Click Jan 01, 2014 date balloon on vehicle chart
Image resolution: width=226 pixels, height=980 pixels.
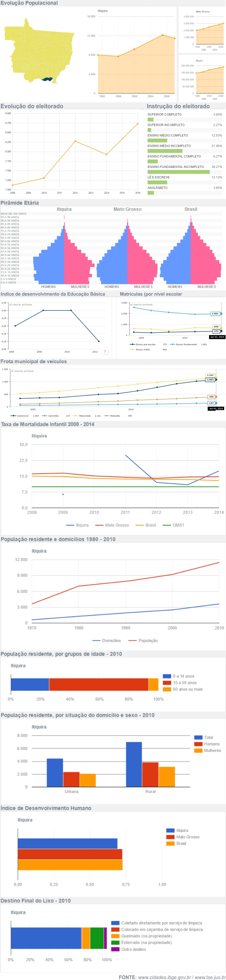tap(216, 409)
